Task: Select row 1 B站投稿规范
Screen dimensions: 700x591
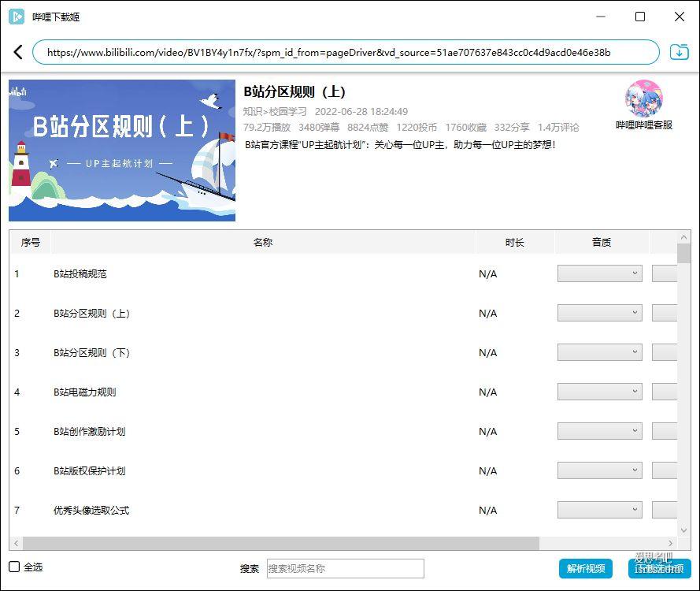Action: [343, 274]
